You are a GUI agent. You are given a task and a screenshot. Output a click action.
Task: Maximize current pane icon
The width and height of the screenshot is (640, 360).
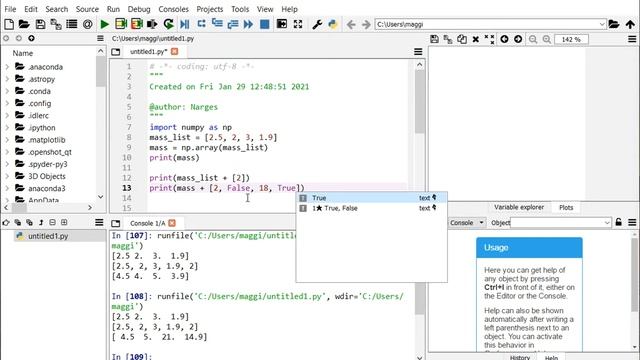coord(282,24)
